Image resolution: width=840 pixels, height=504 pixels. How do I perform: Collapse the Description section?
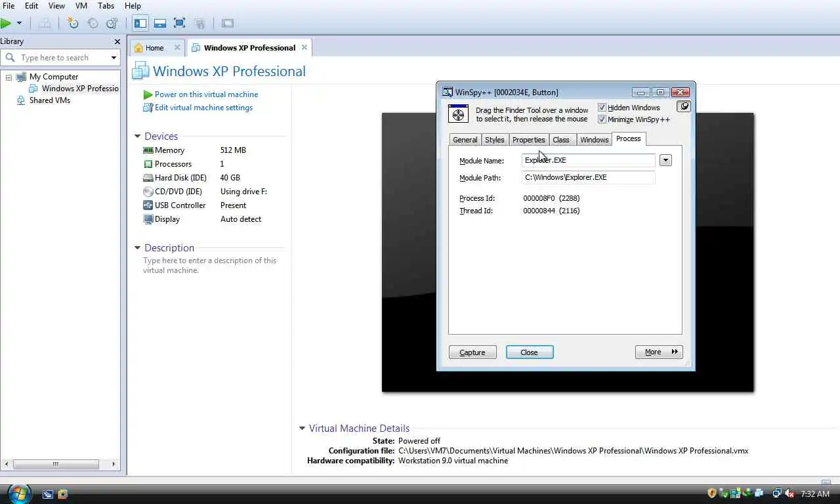[137, 248]
